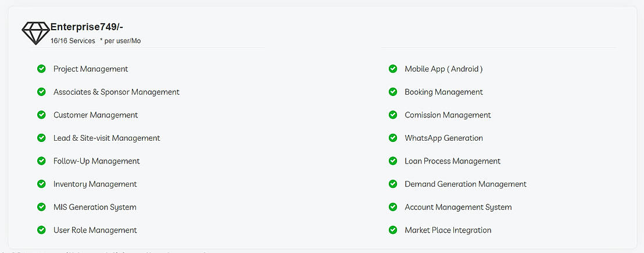Select the Follow-Up Management text
This screenshot has height=253, width=644.
click(x=96, y=161)
